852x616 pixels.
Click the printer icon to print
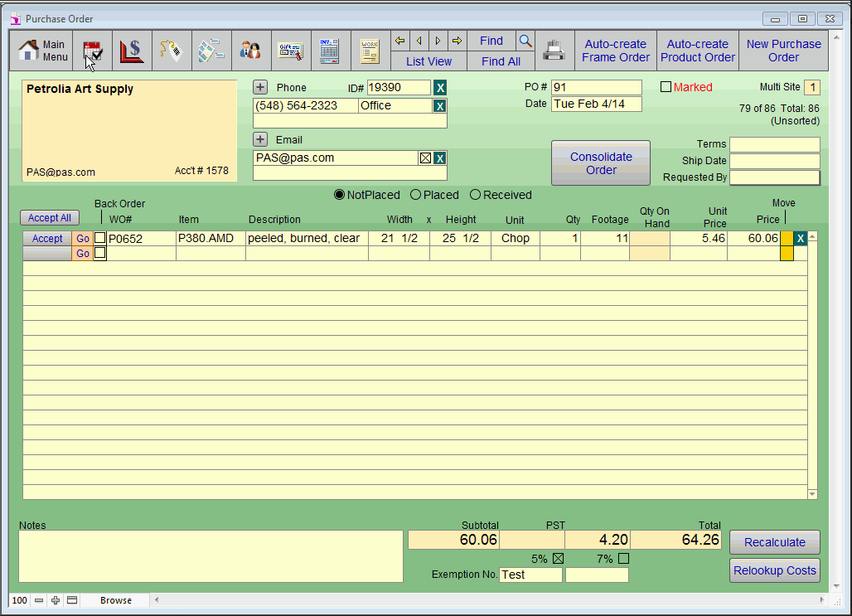[x=554, y=50]
